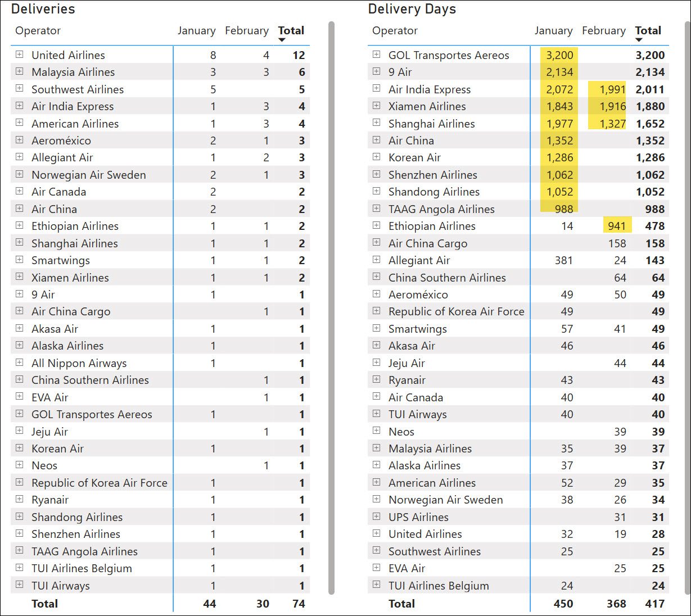691x616 pixels.
Task: Click Operator header in Delivery Days table
Action: pyautogui.click(x=395, y=31)
